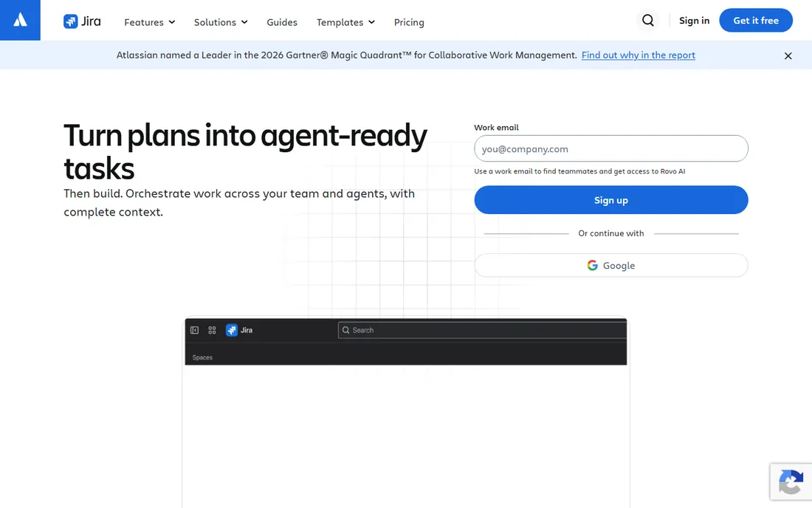The height and width of the screenshot is (508, 812).
Task: Toggle the sidebar icon in the Jira preview
Action: point(194,330)
